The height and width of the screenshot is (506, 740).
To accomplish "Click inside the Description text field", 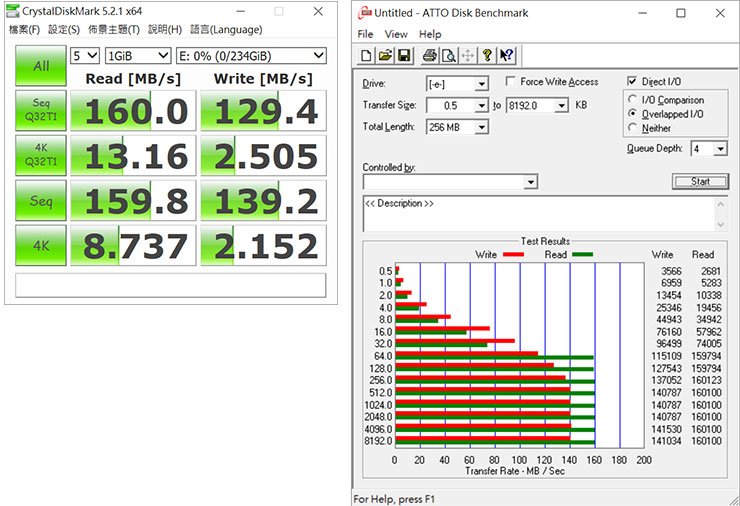I will (535, 213).
